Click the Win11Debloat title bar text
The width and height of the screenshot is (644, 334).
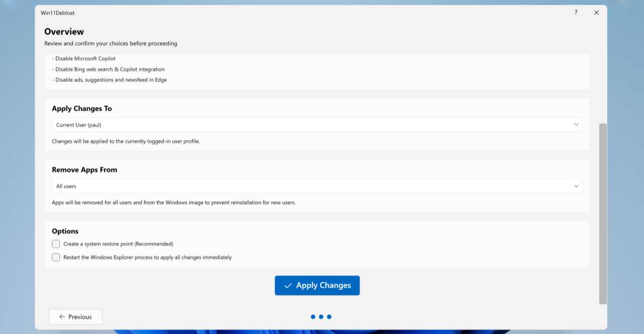(x=58, y=13)
